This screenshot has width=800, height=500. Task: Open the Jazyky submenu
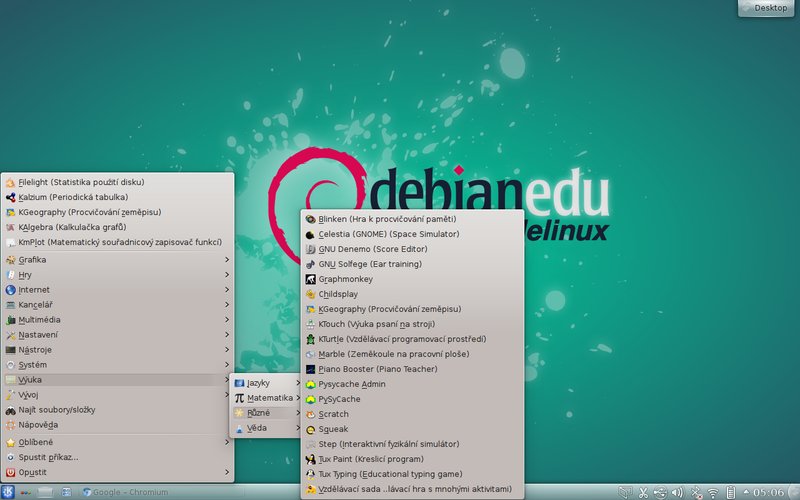coord(266,383)
